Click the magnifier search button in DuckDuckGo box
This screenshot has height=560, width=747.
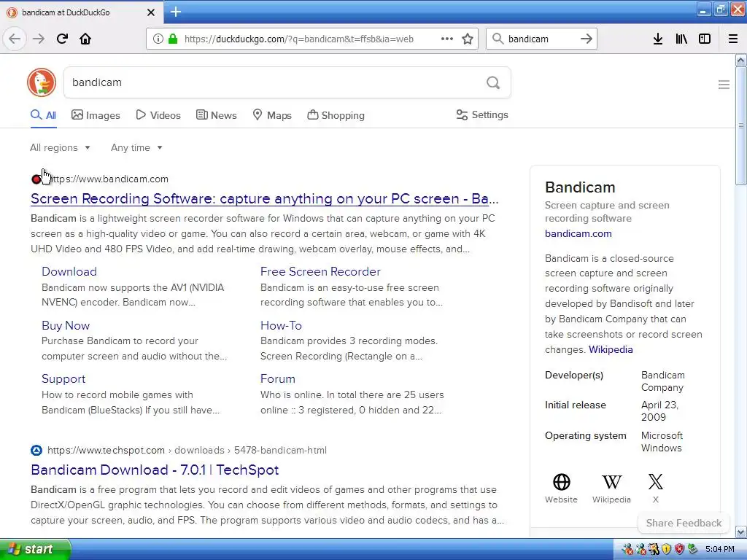[x=493, y=82]
